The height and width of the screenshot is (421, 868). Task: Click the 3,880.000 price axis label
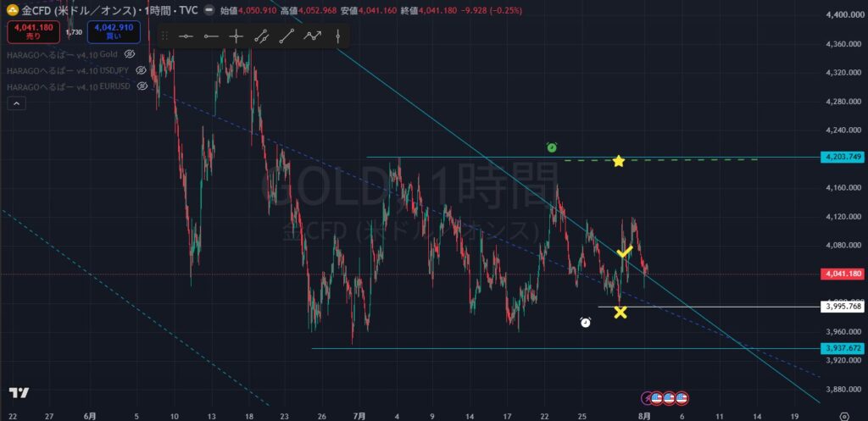click(x=843, y=389)
